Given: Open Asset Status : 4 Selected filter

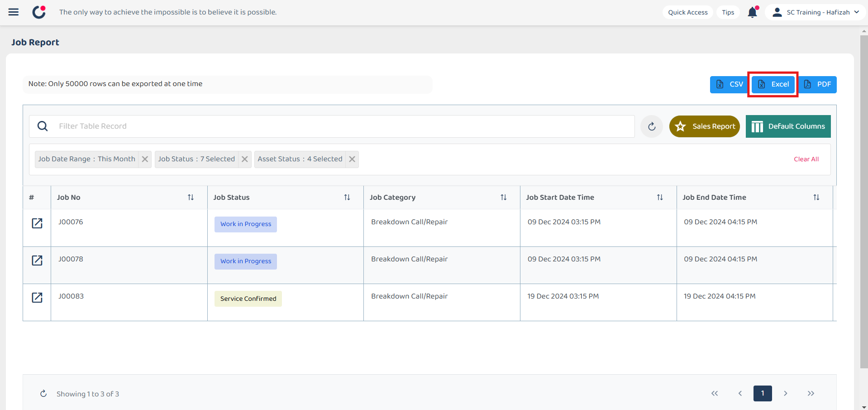Looking at the screenshot, I should (300, 159).
